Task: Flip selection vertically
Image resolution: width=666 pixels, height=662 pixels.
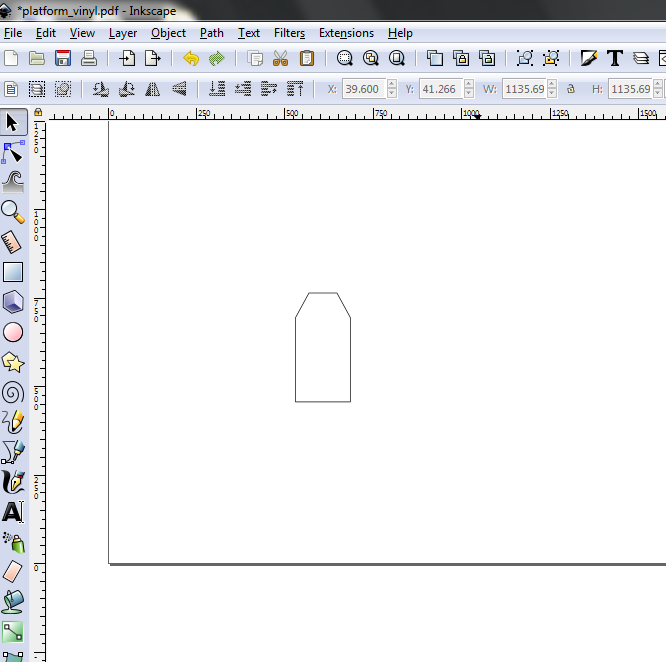Action: coord(179,89)
